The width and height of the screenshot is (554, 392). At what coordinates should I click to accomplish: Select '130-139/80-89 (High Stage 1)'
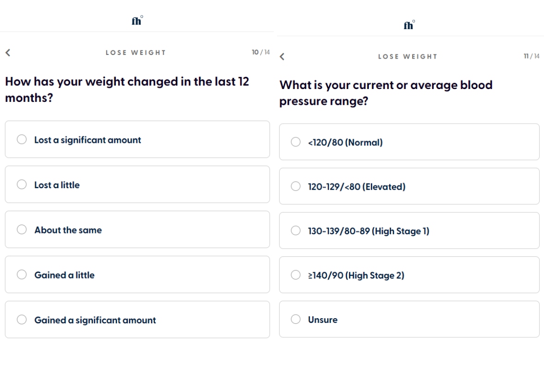point(409,231)
